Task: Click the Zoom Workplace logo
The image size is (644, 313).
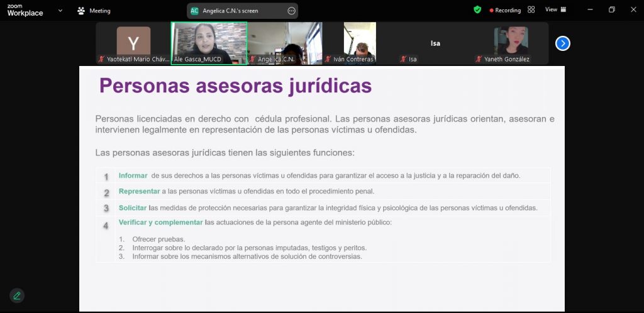Action: coord(25,10)
